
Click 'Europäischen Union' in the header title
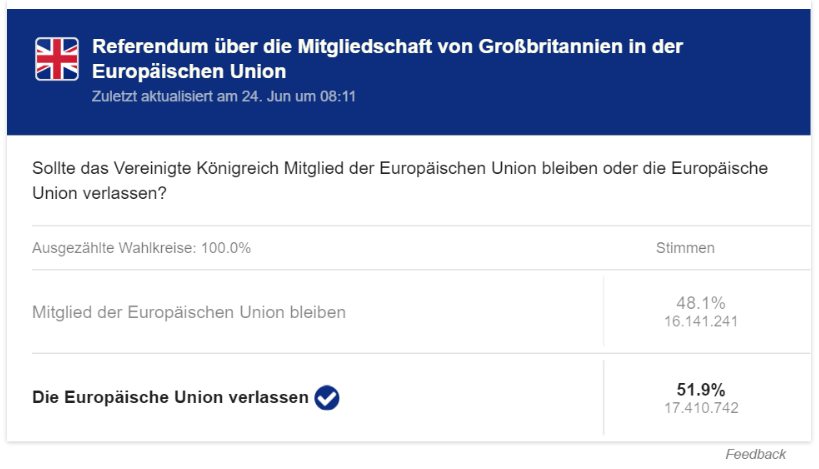click(x=189, y=72)
